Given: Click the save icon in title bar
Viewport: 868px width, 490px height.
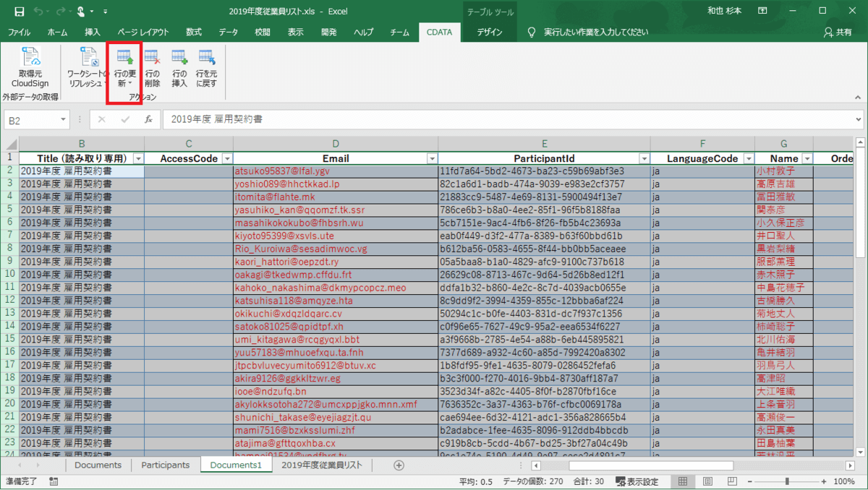Looking at the screenshot, I should pyautogui.click(x=19, y=12).
